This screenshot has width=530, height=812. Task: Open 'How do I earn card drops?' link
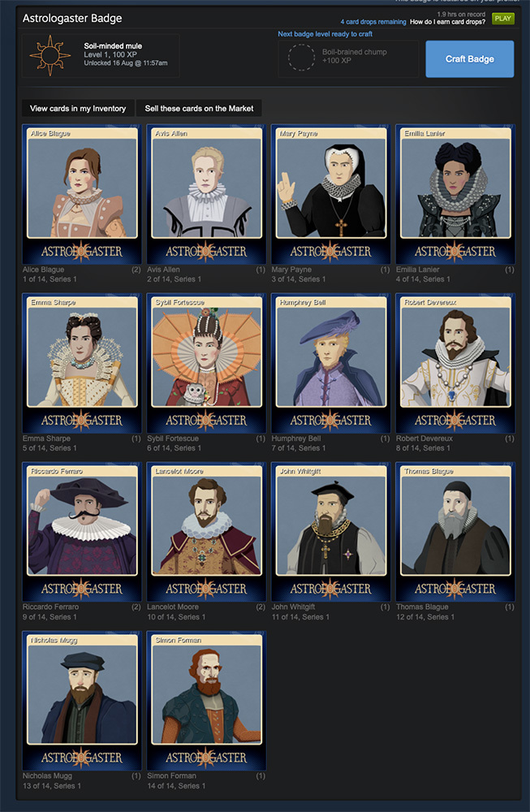[448, 22]
